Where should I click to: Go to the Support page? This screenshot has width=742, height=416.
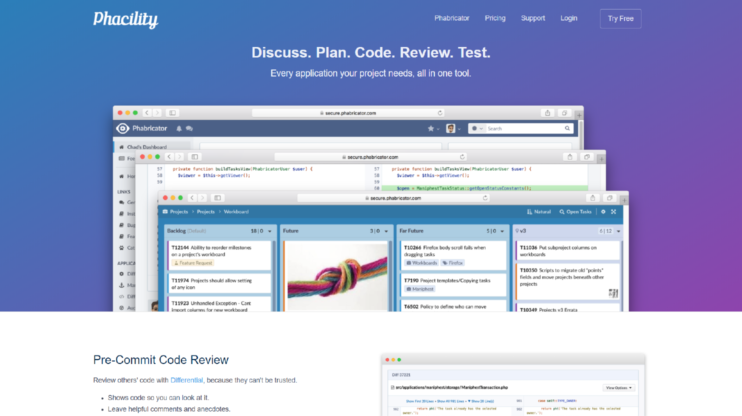tap(533, 18)
